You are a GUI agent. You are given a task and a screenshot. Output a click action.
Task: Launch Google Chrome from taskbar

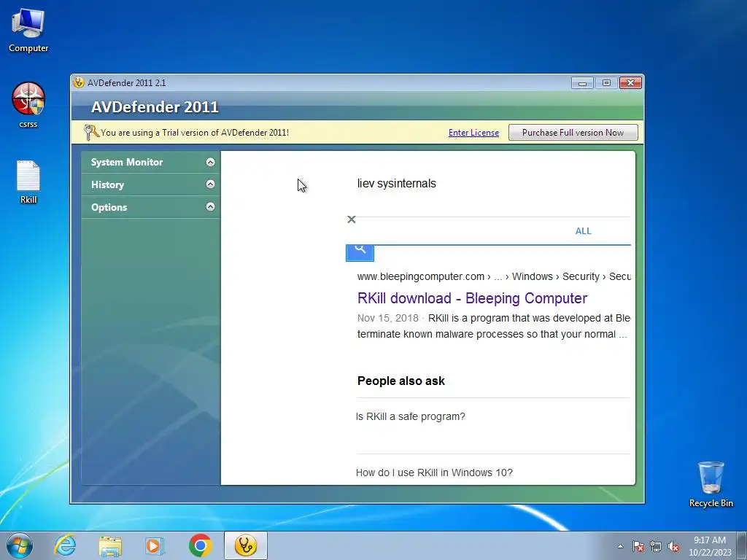[x=200, y=545]
